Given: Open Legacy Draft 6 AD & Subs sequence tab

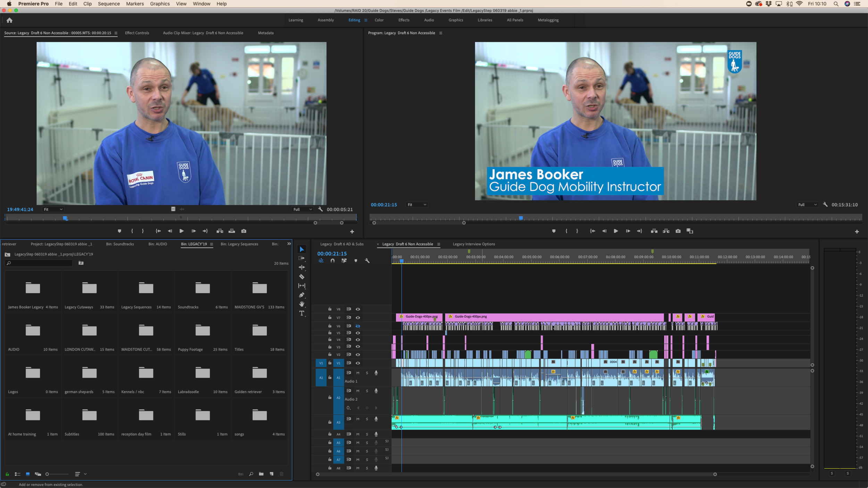Looking at the screenshot, I should tap(342, 244).
